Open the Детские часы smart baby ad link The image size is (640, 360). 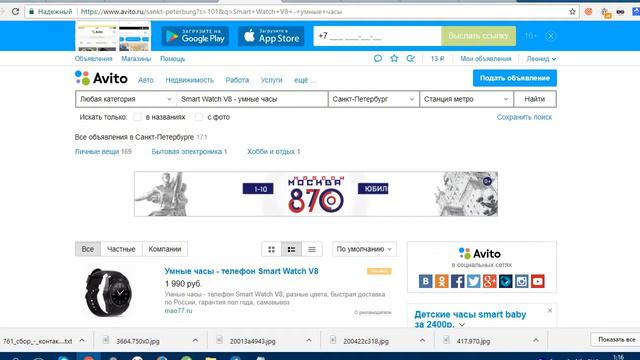click(x=470, y=319)
